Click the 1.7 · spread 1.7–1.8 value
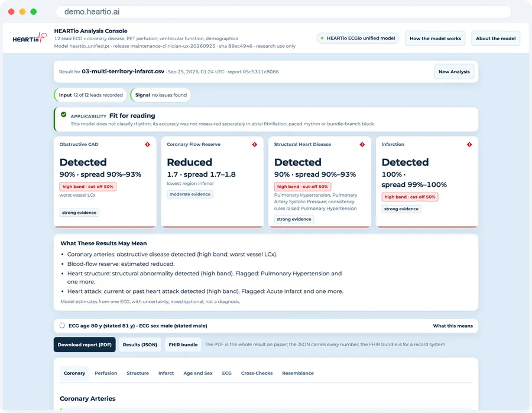 click(x=201, y=174)
